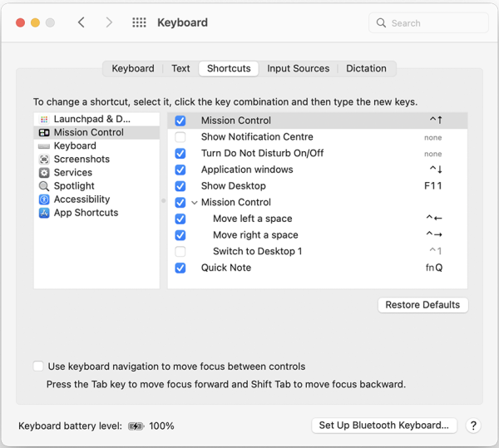This screenshot has height=448, width=499.
Task: Uncheck the Quick Note shortcut
Action: click(x=180, y=268)
